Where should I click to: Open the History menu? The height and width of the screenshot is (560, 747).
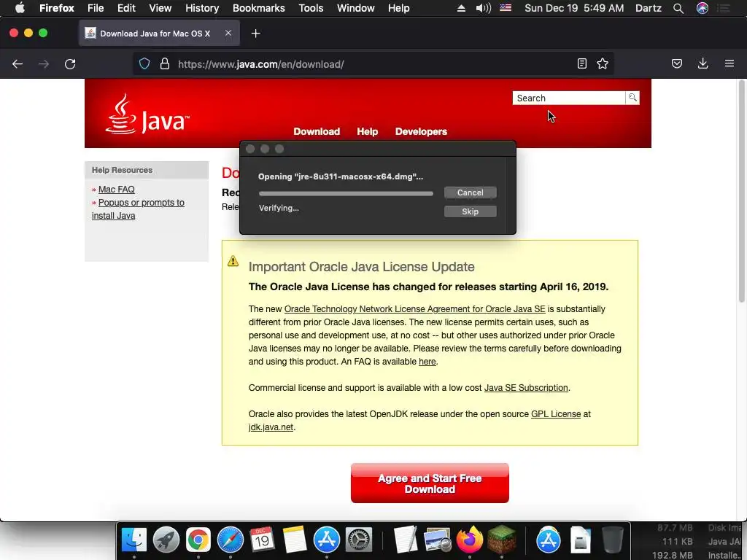point(202,8)
